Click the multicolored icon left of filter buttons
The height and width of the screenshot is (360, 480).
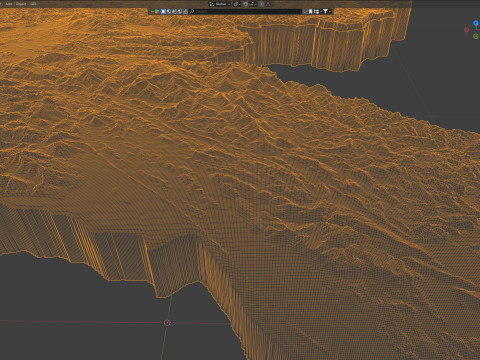coord(157,11)
